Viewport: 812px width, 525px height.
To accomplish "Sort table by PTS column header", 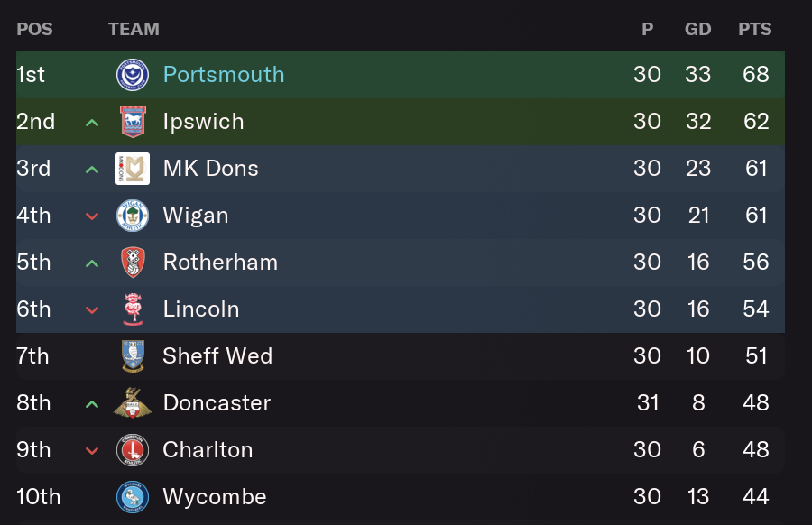I will [754, 29].
